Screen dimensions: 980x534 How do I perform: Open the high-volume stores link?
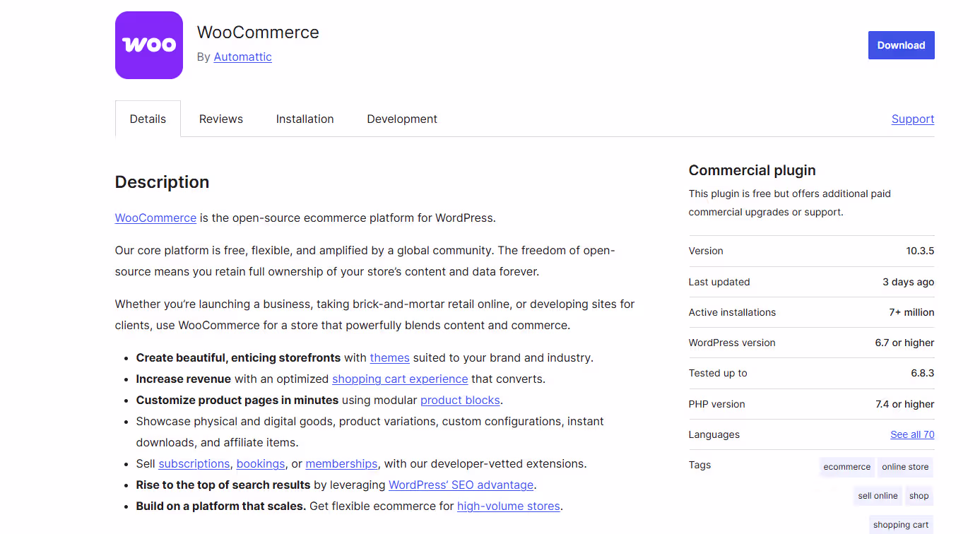(507, 506)
